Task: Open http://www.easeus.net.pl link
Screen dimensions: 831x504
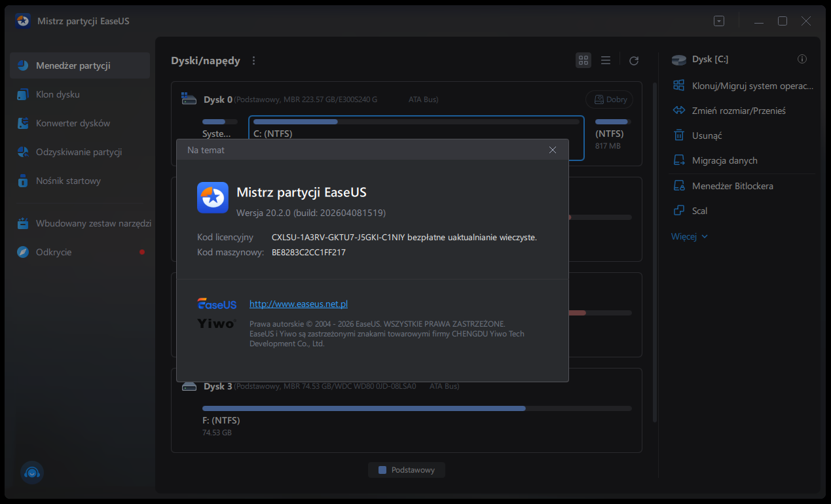Action: coord(299,304)
